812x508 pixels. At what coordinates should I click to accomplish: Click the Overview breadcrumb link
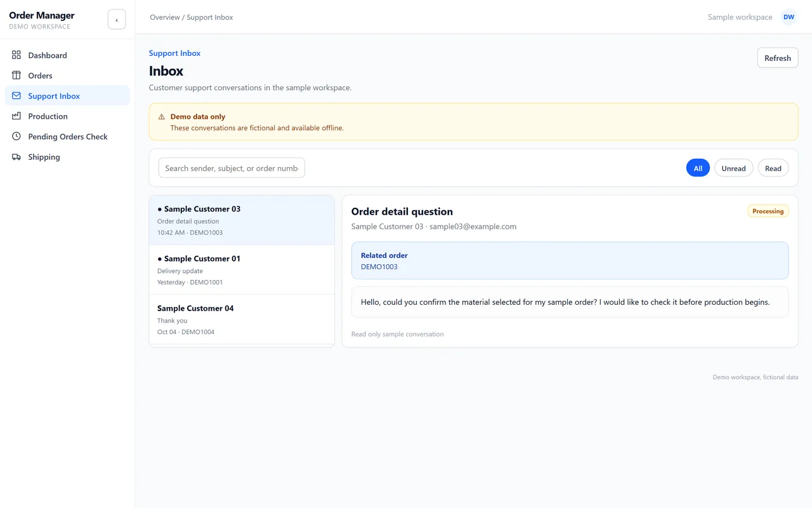(x=165, y=17)
